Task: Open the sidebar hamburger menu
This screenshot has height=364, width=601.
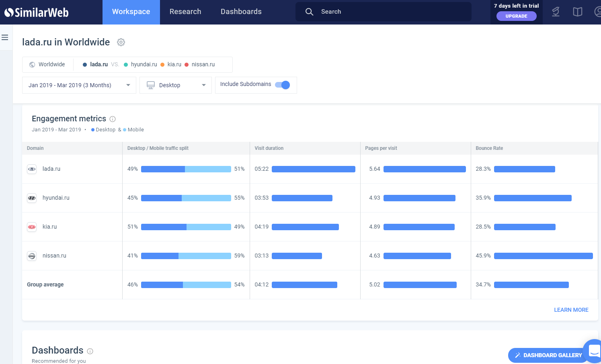Action: (5, 37)
